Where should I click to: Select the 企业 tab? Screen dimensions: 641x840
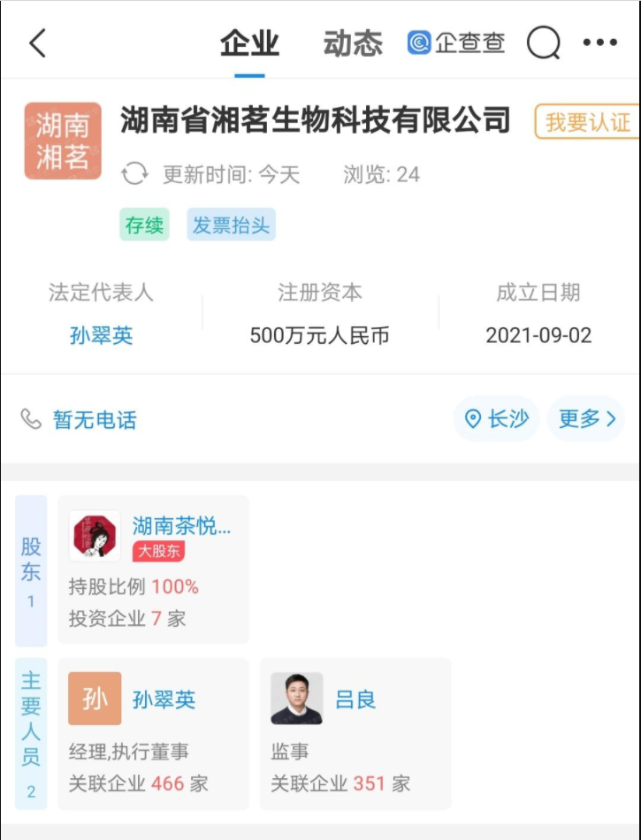point(249,42)
